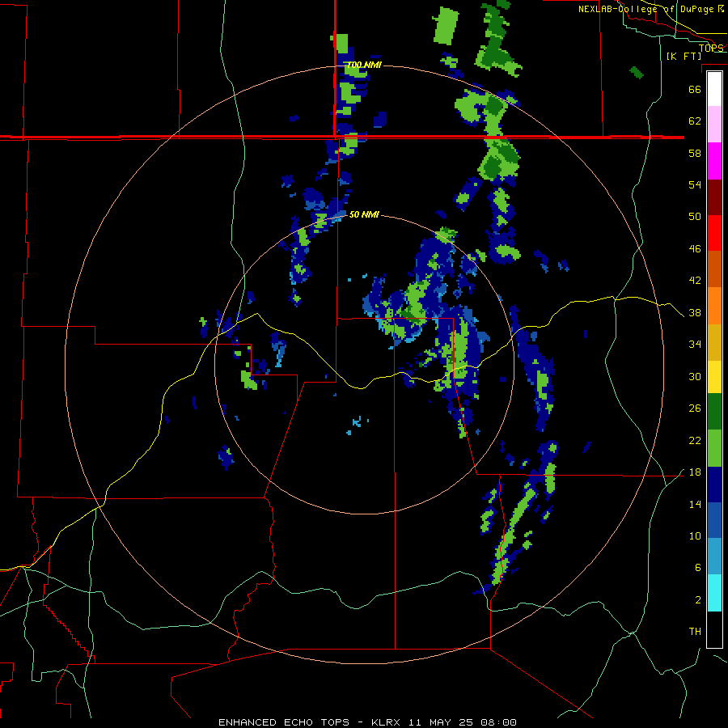Click the "34" scale label

695,345
